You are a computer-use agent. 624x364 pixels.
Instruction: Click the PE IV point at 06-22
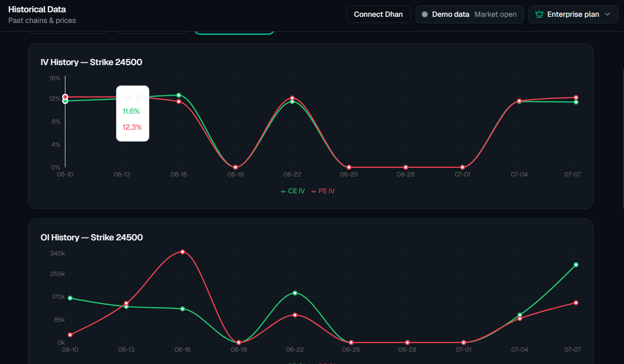(292, 98)
